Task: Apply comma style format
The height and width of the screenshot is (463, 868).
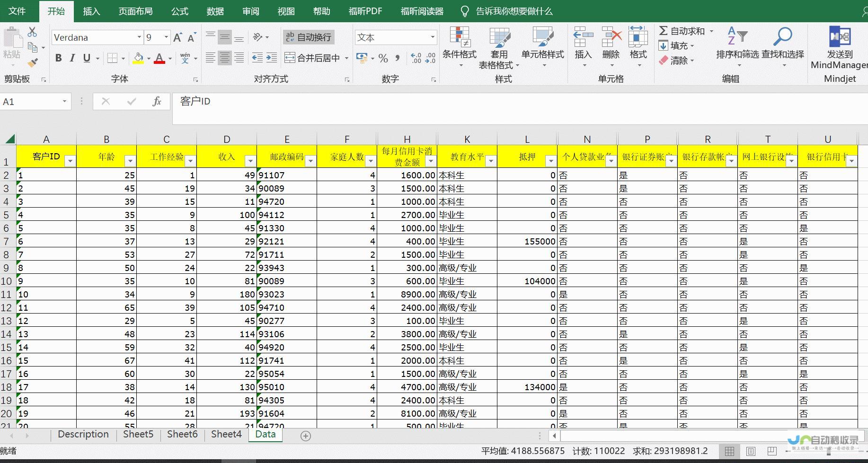Action: (x=397, y=58)
